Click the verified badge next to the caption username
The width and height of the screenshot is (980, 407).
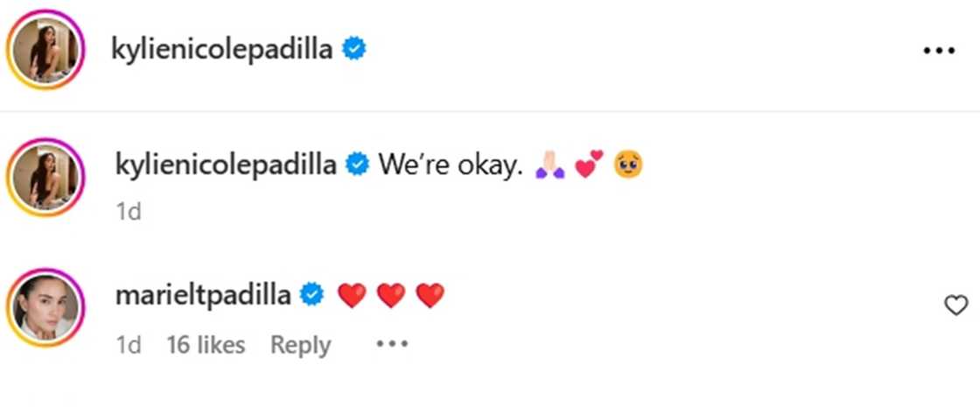pyautogui.click(x=357, y=164)
